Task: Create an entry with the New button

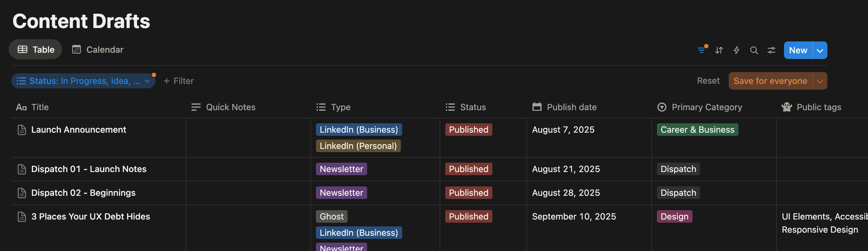Action: point(798,50)
